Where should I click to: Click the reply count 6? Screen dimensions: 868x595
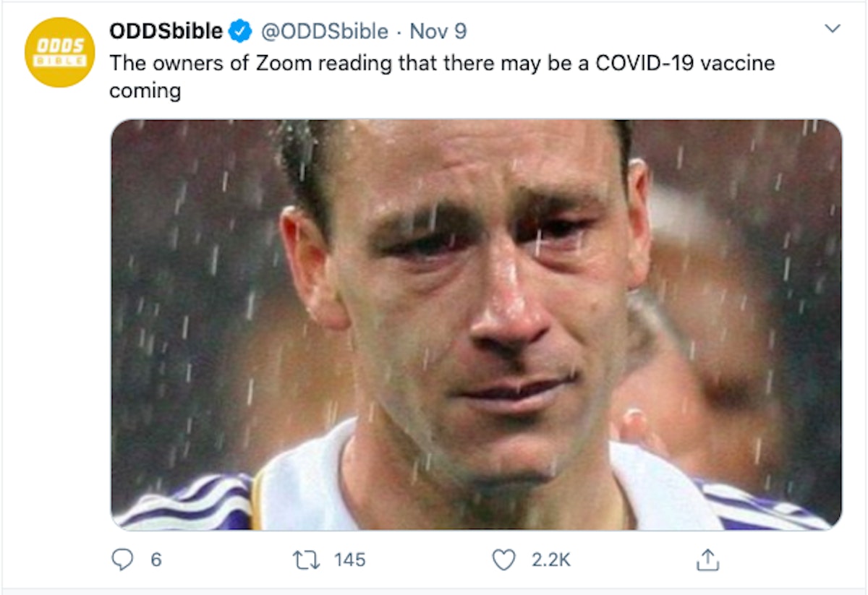tap(156, 560)
